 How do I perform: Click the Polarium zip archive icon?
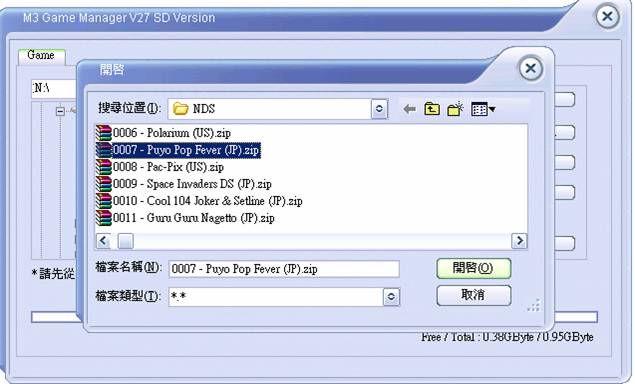click(x=104, y=133)
